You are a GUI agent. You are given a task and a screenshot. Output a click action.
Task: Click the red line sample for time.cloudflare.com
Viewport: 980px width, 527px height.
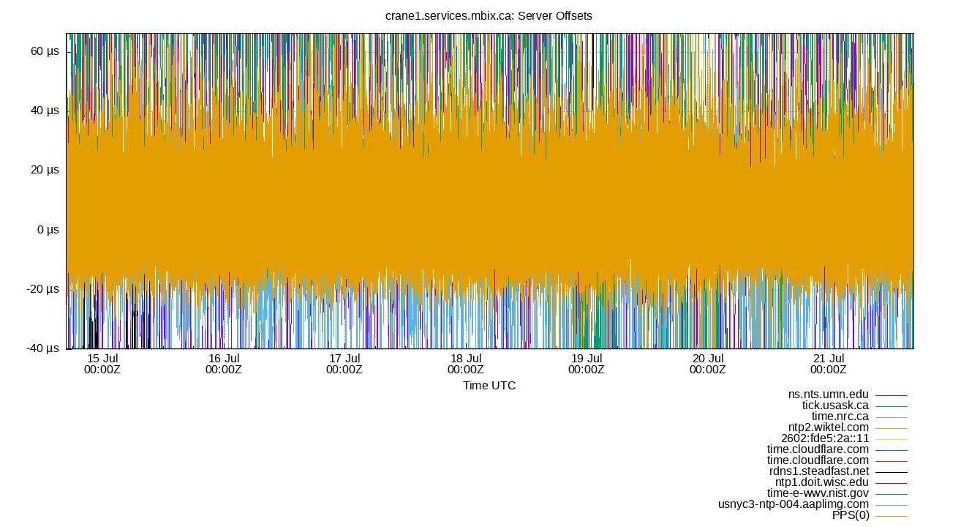pyautogui.click(x=891, y=461)
